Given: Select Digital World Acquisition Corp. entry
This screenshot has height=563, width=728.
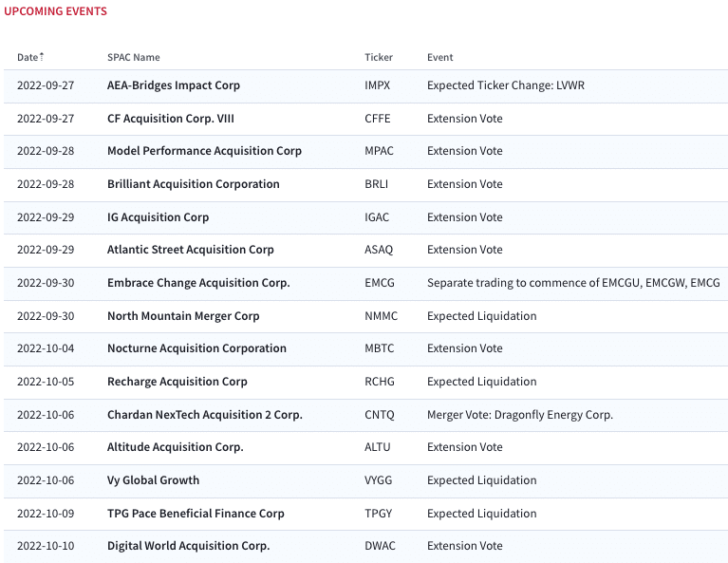Looking at the screenshot, I should 189,546.
